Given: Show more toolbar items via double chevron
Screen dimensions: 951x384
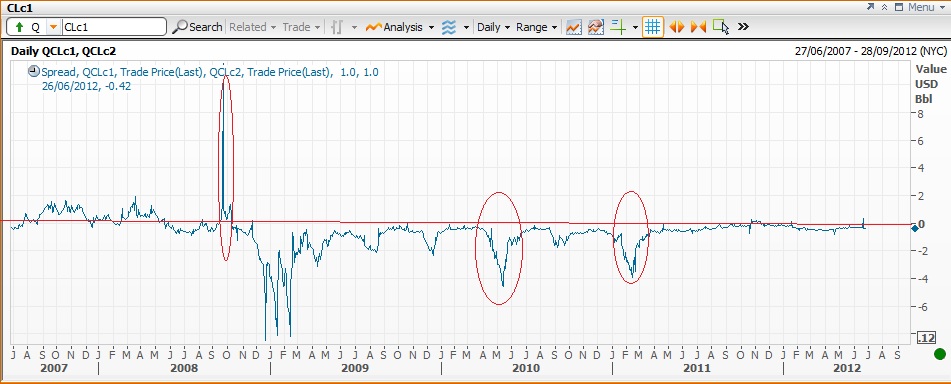Looking at the screenshot, I should 744,27.
